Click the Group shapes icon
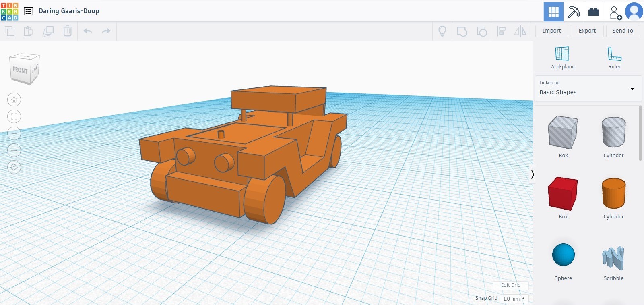This screenshot has height=305, width=644. [x=462, y=31]
